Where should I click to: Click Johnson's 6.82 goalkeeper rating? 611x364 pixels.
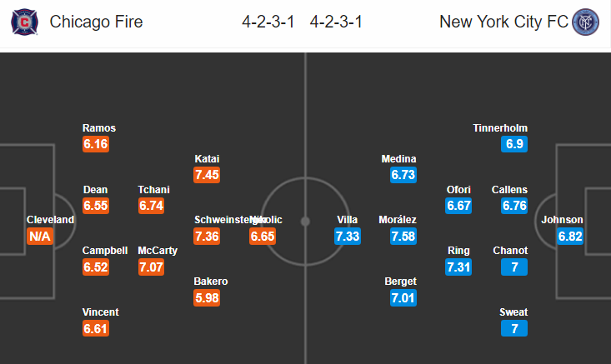570,237
